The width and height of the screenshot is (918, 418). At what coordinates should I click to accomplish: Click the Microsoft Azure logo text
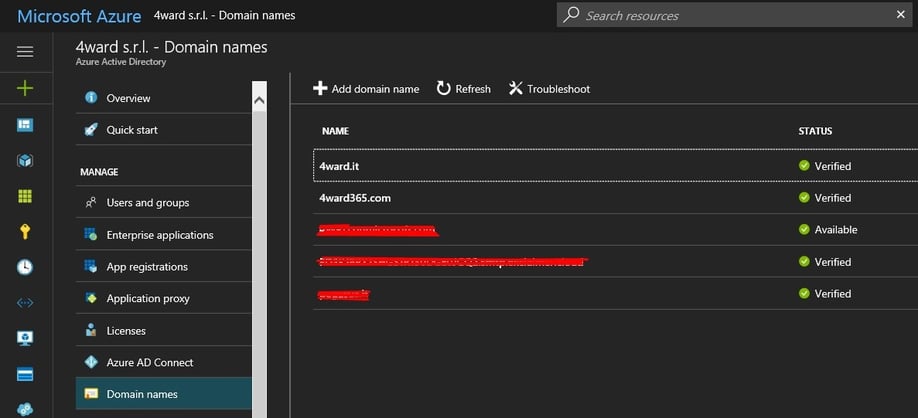[x=79, y=16]
